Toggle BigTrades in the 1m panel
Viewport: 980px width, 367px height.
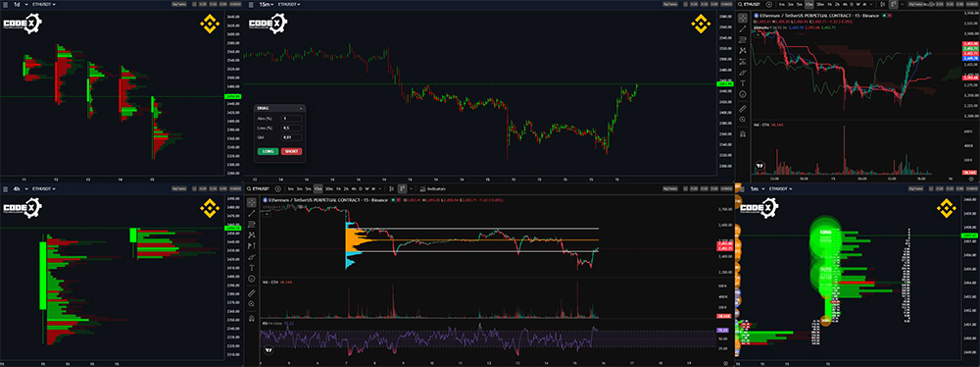915,188
